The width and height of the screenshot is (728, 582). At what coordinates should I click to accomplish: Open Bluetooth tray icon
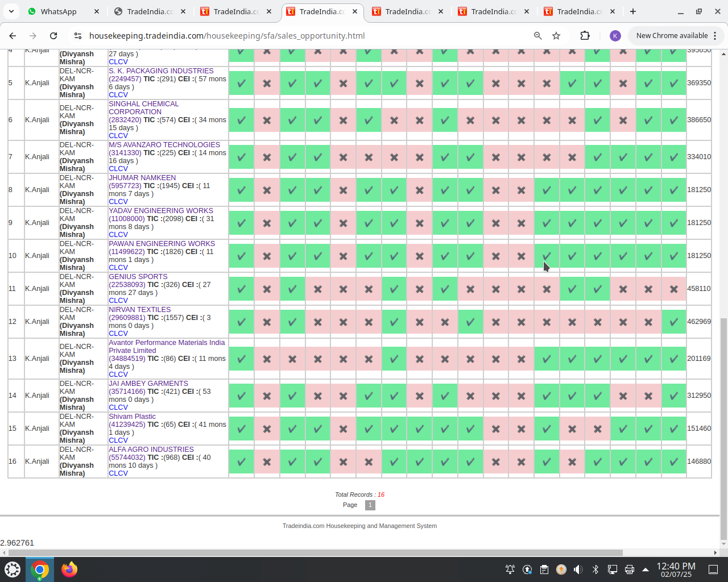[595, 569]
